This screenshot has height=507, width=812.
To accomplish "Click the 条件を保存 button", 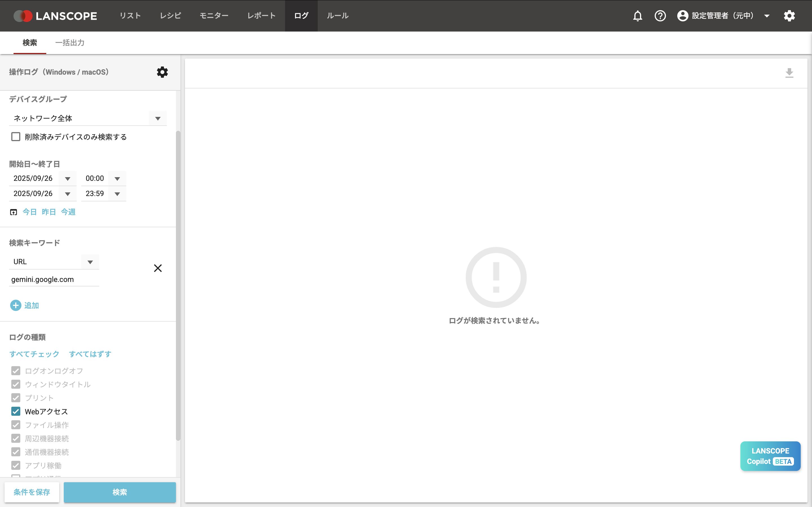I will pyautogui.click(x=32, y=492).
